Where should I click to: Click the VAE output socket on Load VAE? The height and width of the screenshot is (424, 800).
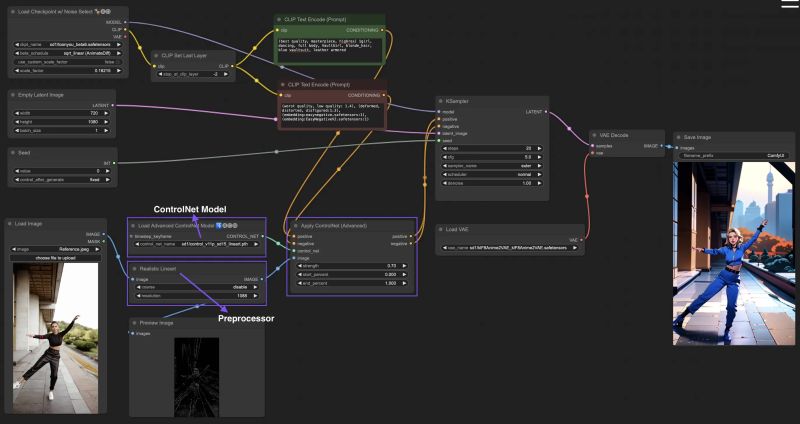(581, 240)
